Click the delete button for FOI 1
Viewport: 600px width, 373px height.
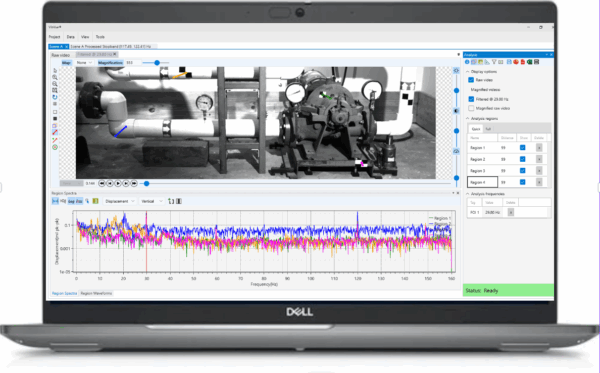510,212
